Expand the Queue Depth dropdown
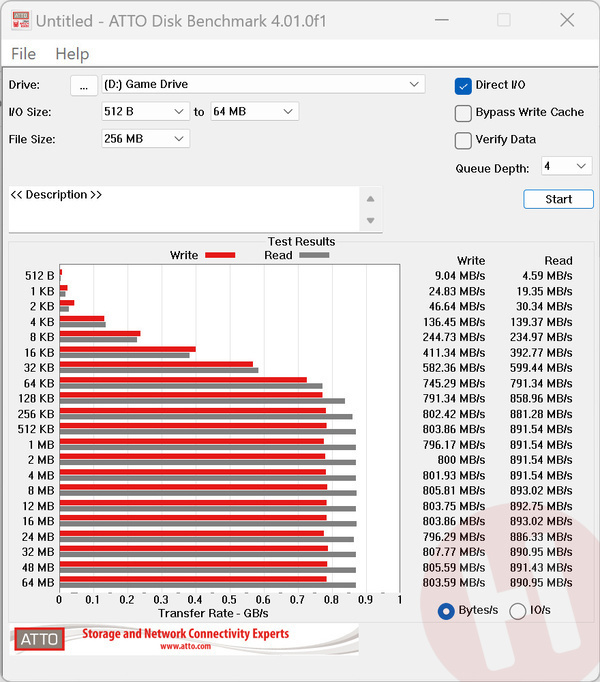This screenshot has height=682, width=600. [566, 166]
